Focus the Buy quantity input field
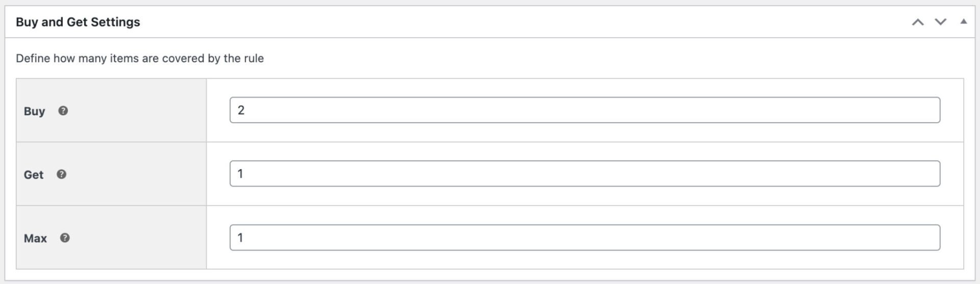This screenshot has height=284, width=980. pyautogui.click(x=584, y=110)
